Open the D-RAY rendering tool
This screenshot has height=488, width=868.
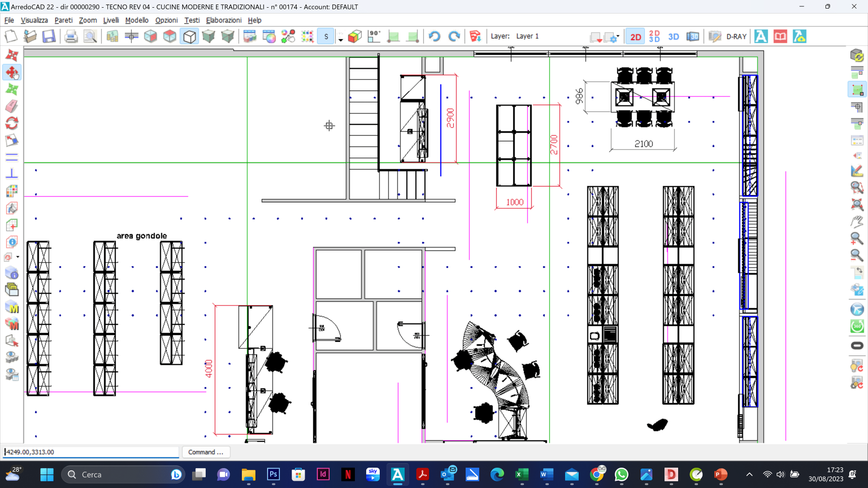point(736,37)
